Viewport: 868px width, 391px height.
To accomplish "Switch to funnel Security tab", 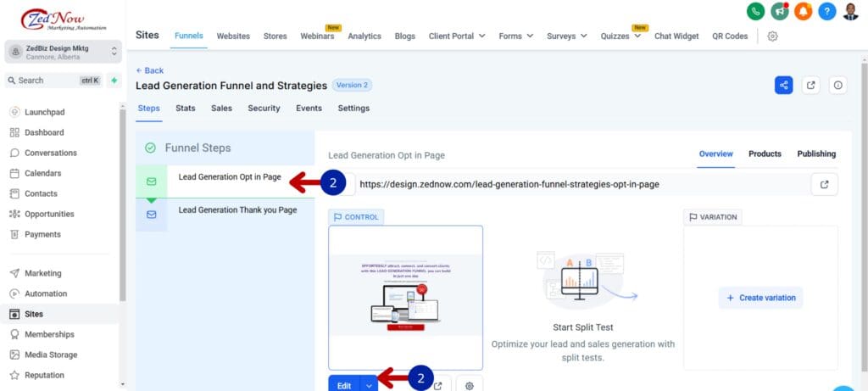I will 264,108.
